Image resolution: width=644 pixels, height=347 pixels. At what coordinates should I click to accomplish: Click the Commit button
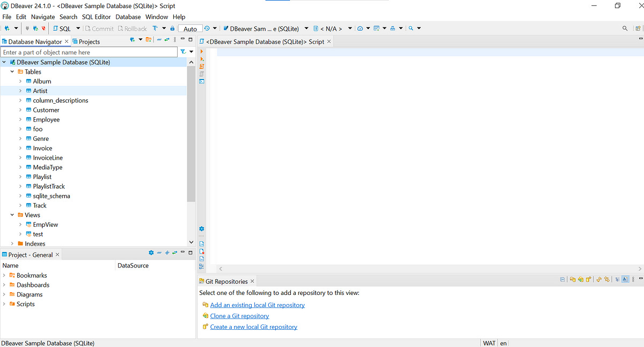99,28
